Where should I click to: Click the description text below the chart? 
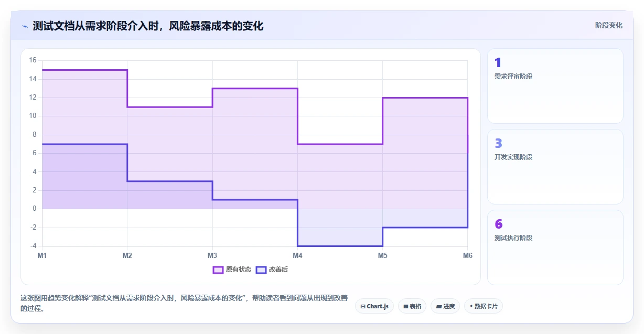pyautogui.click(x=184, y=303)
